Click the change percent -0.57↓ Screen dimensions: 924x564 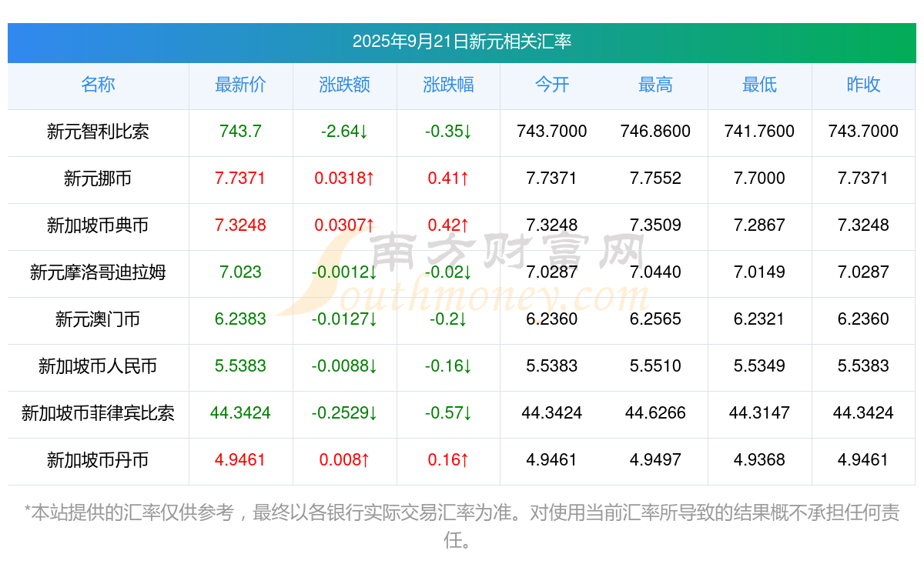pyautogui.click(x=448, y=413)
